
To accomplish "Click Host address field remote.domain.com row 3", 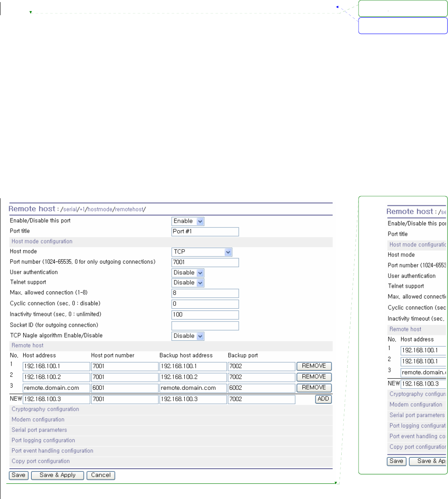I will coord(57,388).
